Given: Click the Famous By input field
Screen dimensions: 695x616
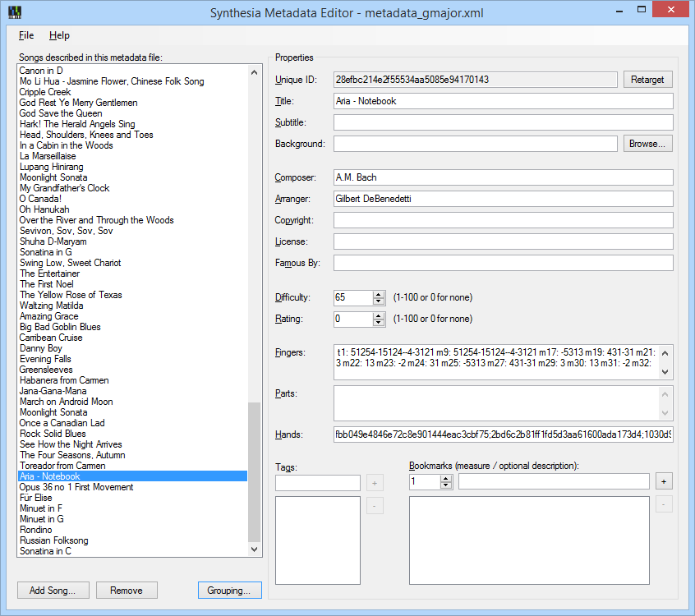Looking at the screenshot, I should (x=503, y=263).
